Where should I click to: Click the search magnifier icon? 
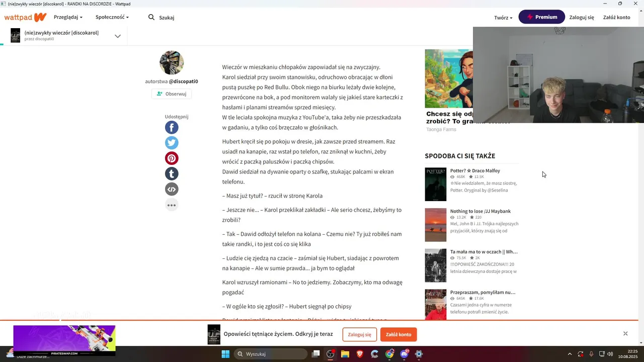pyautogui.click(x=151, y=17)
